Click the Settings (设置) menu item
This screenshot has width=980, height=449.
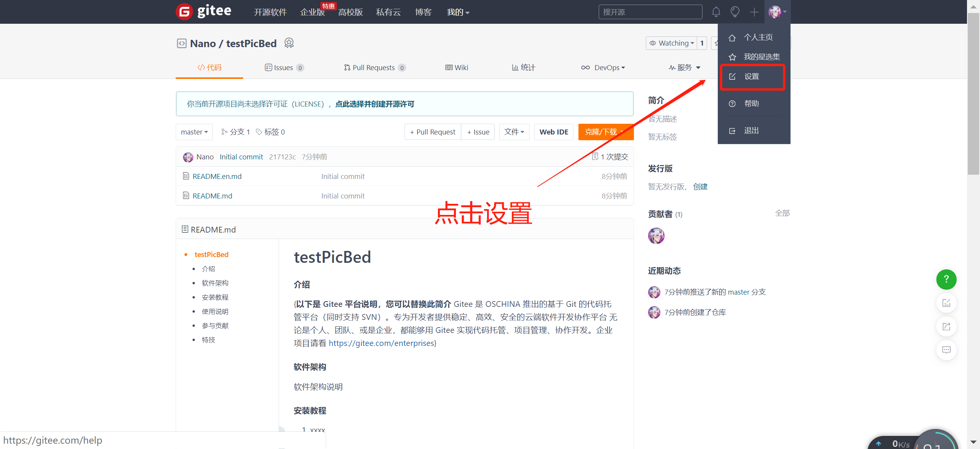point(753,76)
